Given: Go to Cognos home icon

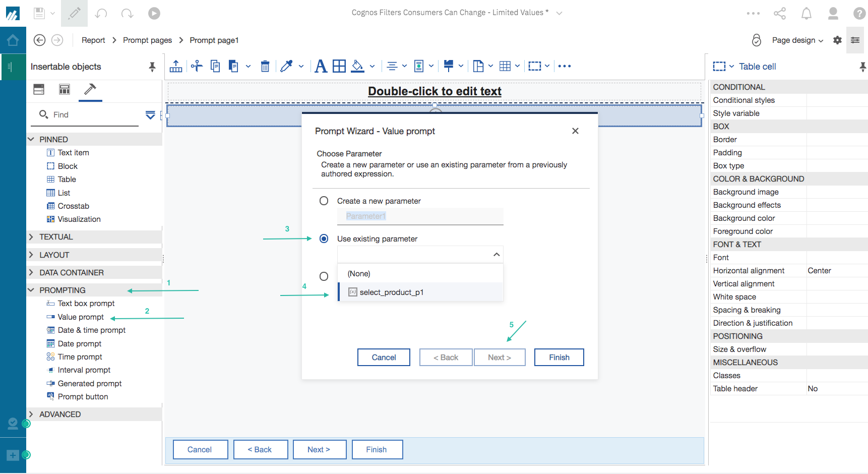Looking at the screenshot, I should pyautogui.click(x=13, y=40).
